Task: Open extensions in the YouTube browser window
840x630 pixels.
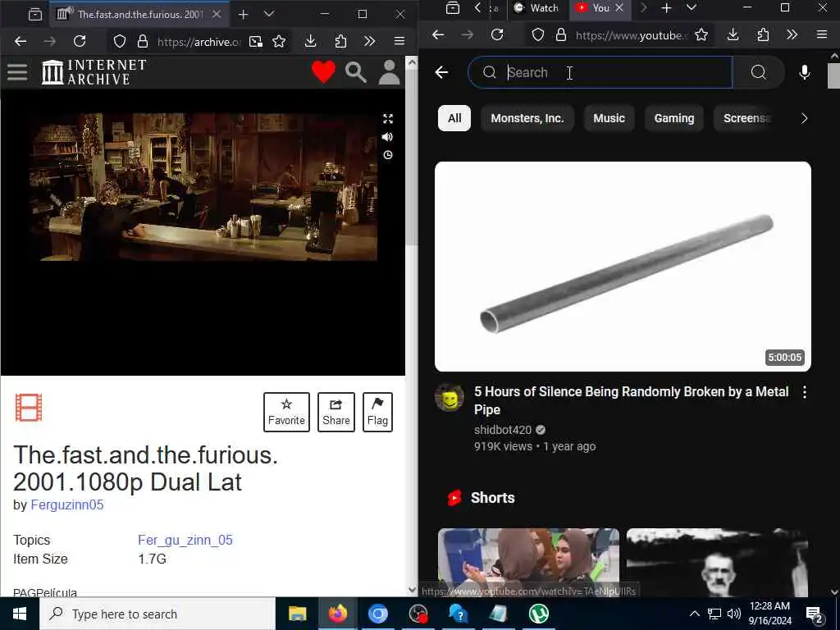Action: tap(763, 35)
